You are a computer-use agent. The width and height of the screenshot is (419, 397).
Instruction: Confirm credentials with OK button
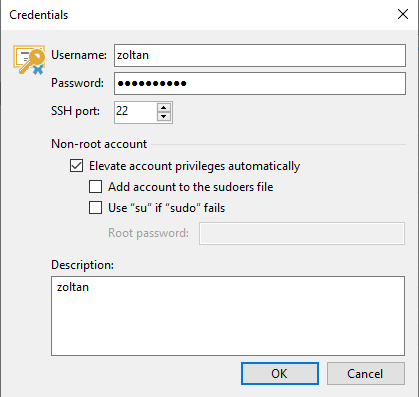pos(280,374)
